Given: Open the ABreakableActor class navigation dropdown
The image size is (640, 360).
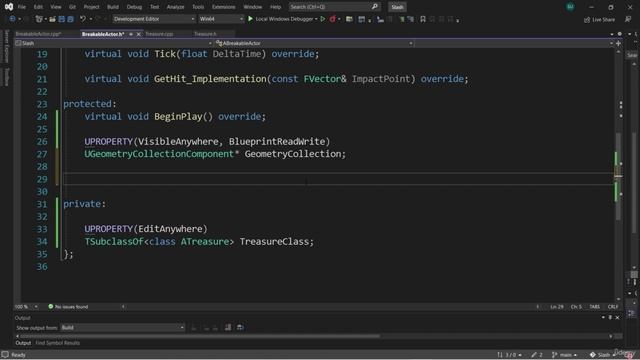Looking at the screenshot, I should point(313,43).
